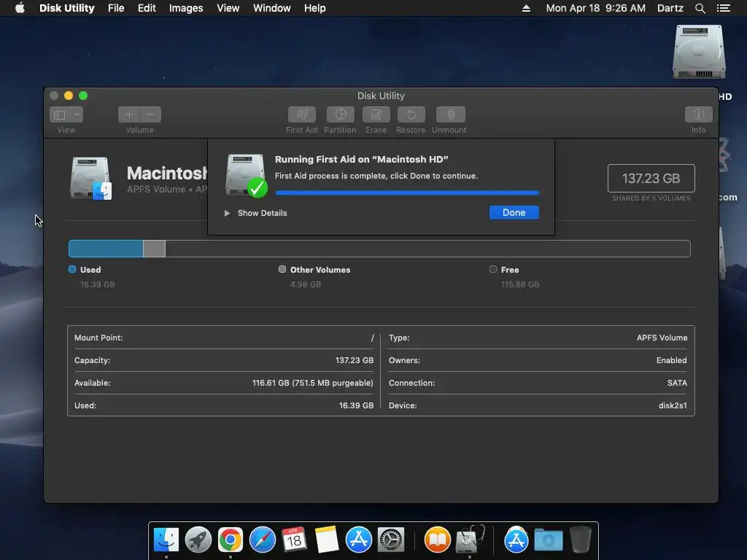The image size is (747, 560).
Task: Open Safari from the Dock
Action: [263, 540]
